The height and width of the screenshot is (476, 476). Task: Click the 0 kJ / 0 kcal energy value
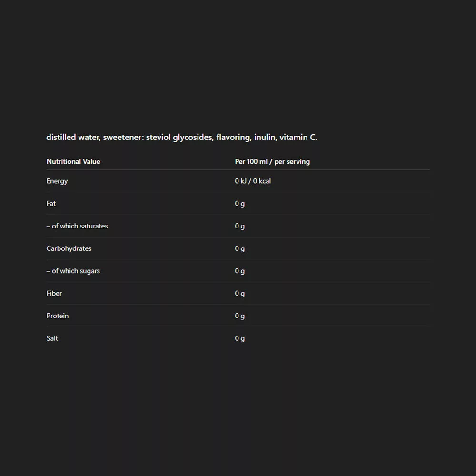253,181
